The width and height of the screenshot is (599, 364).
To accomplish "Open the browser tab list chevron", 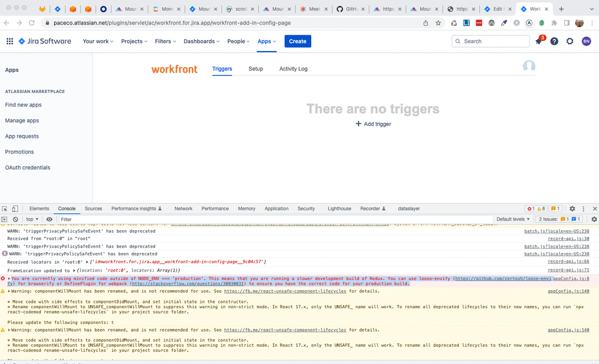I will click(592, 9).
